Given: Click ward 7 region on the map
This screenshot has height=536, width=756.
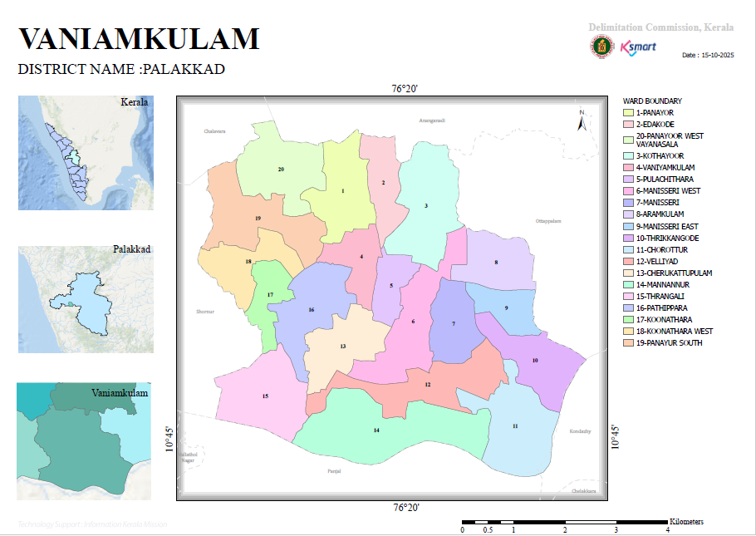Looking at the screenshot, I should (x=454, y=324).
